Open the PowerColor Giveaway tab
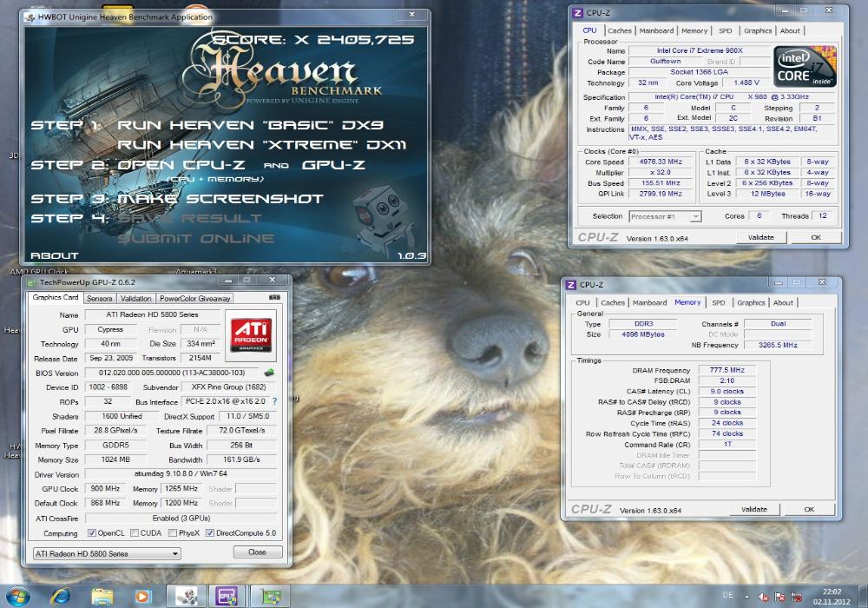The width and height of the screenshot is (868, 608). 194,299
